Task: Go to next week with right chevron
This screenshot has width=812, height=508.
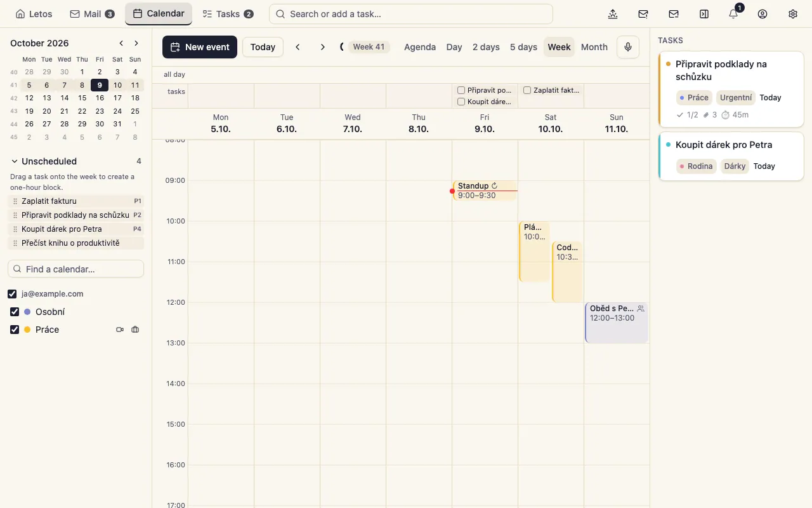Action: coord(323,47)
